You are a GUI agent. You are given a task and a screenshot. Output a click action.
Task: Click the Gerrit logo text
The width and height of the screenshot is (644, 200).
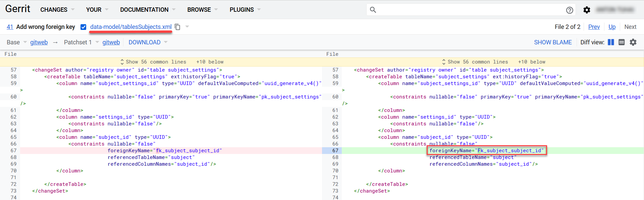[18, 9]
